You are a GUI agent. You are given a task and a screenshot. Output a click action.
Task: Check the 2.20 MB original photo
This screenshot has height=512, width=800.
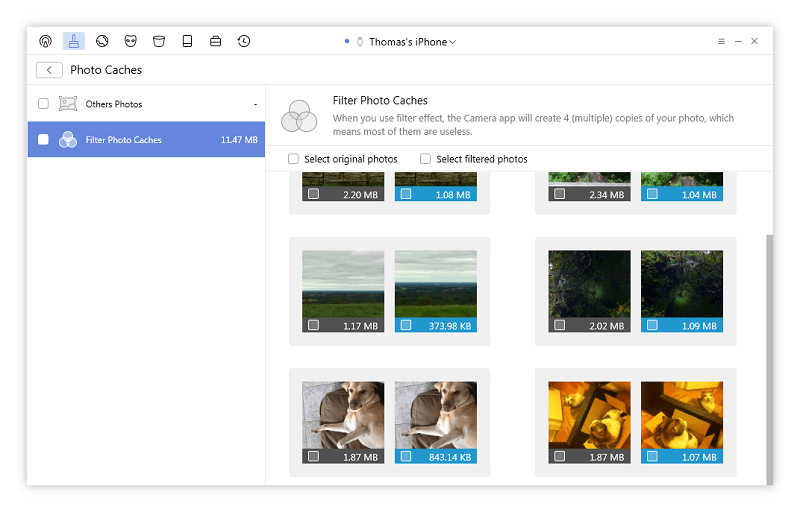(x=313, y=194)
